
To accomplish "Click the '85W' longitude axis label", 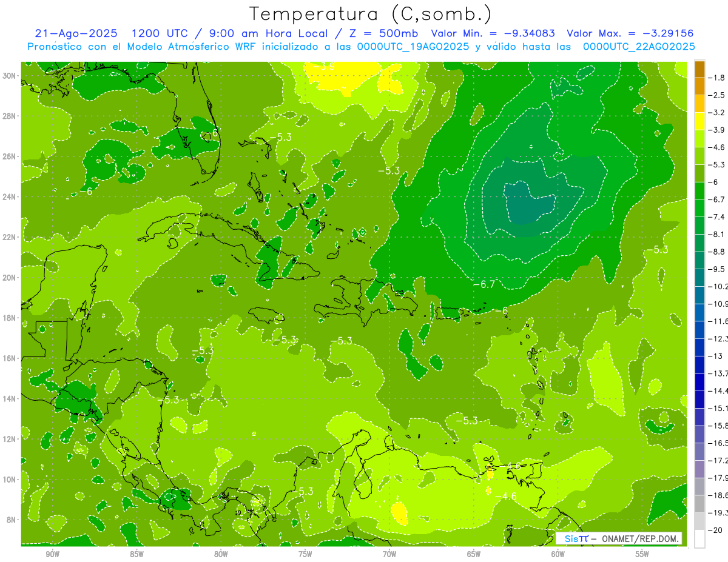I will [x=136, y=554].
